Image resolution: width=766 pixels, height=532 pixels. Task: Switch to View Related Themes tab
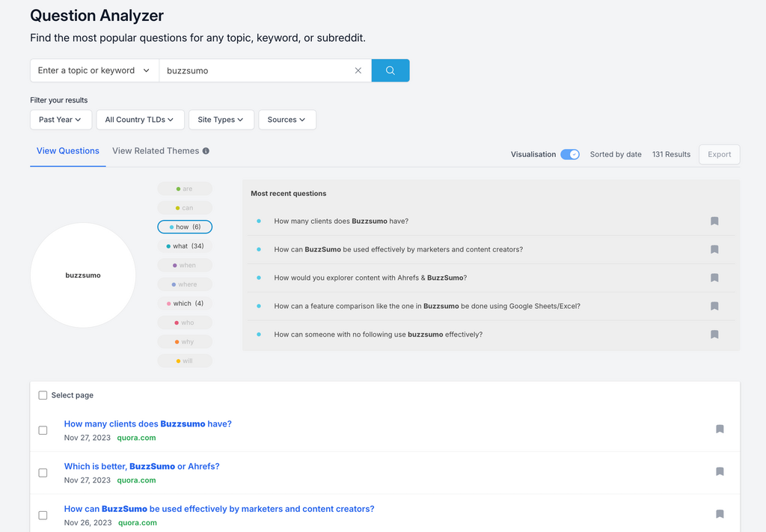[156, 151]
